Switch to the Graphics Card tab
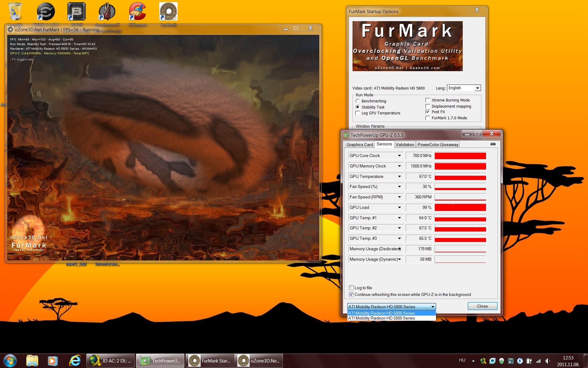This screenshot has height=368, width=588. (x=360, y=144)
